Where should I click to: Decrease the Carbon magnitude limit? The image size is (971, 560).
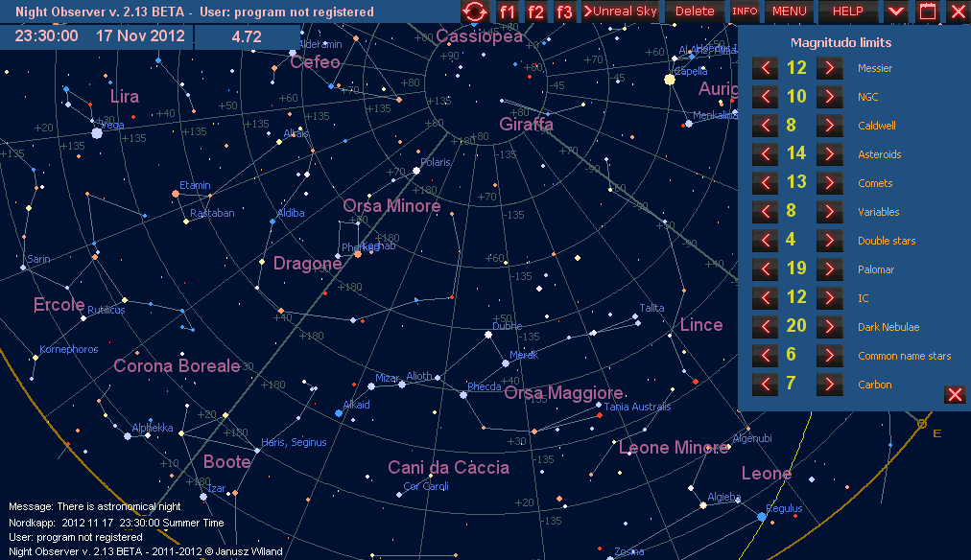tap(766, 385)
